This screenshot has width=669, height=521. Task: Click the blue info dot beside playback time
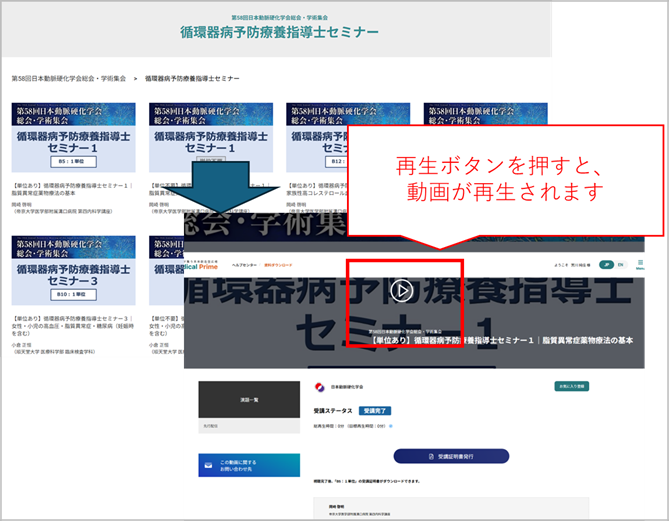pyautogui.click(x=390, y=426)
